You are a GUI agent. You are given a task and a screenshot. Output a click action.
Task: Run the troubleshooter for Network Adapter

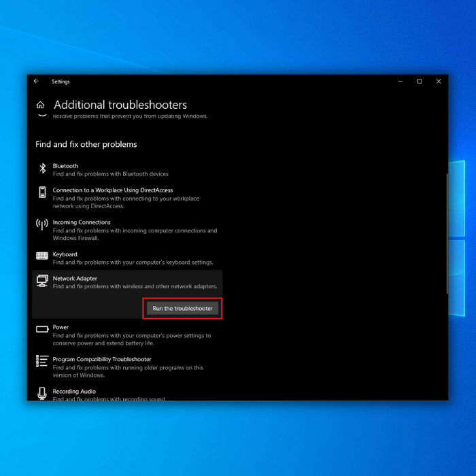182,309
